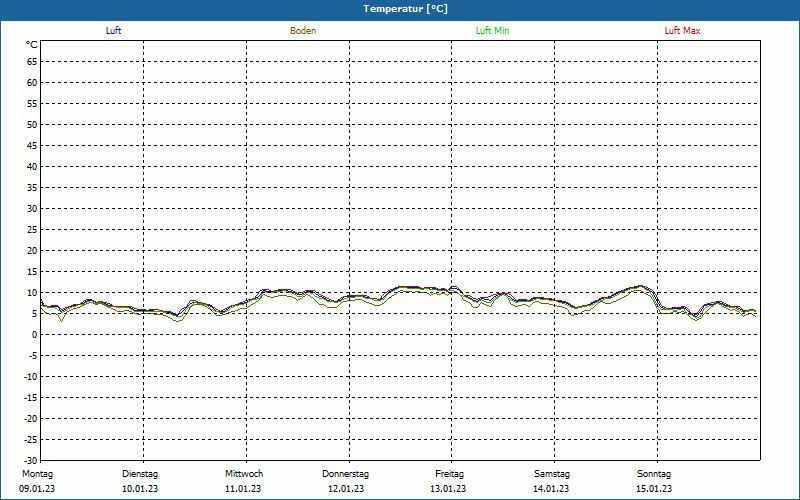Click the 25 value on the y-axis
800x500 pixels.
[32, 230]
